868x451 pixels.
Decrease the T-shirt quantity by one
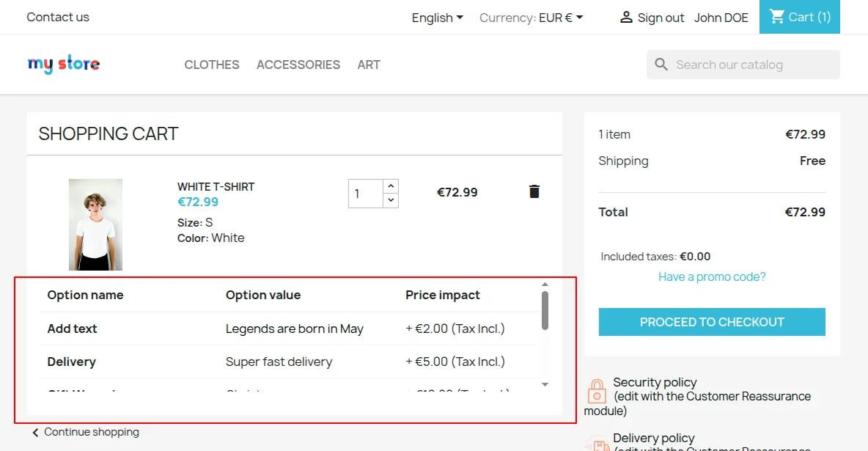click(x=391, y=200)
